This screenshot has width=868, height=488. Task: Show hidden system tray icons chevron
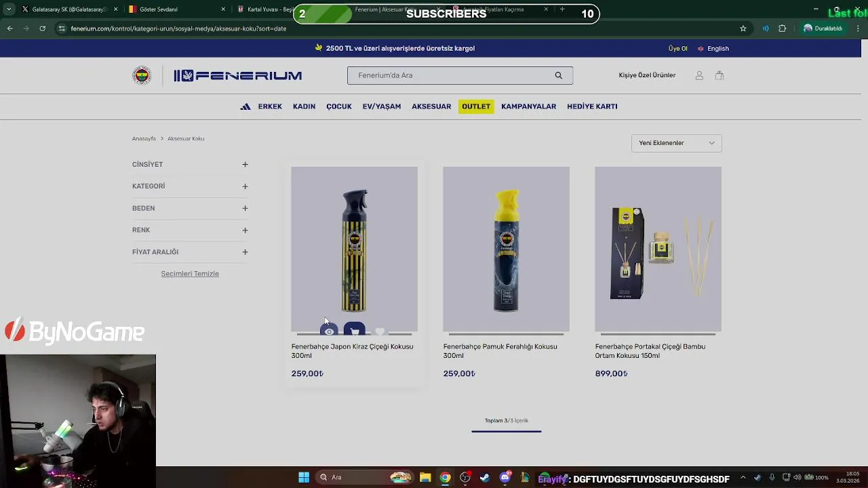pos(743,477)
